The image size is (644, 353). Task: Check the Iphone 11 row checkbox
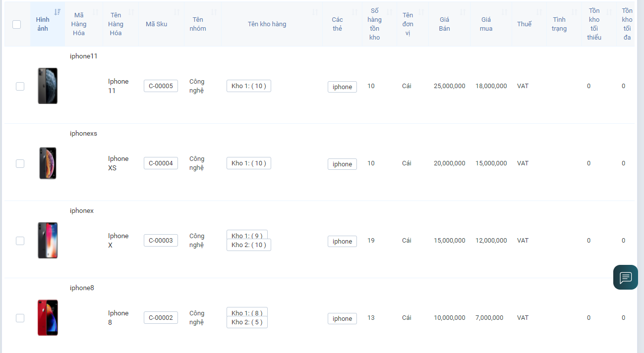[20, 86]
